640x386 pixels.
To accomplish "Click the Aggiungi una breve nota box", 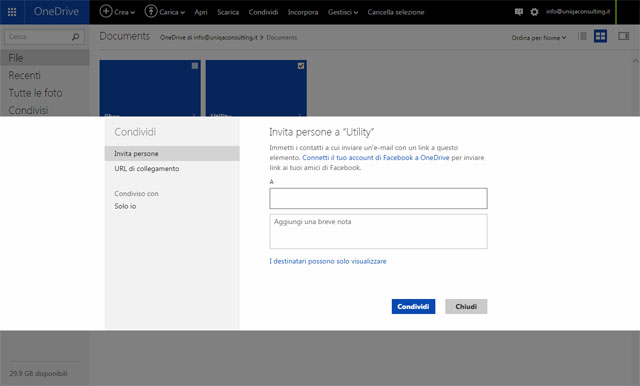I will (378, 231).
